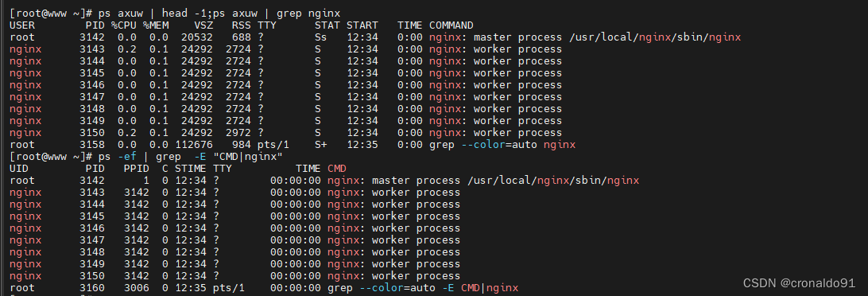Click pts/1 in the PID 3158 row
Image resolution: width=868 pixels, height=296 pixels.
273,145
